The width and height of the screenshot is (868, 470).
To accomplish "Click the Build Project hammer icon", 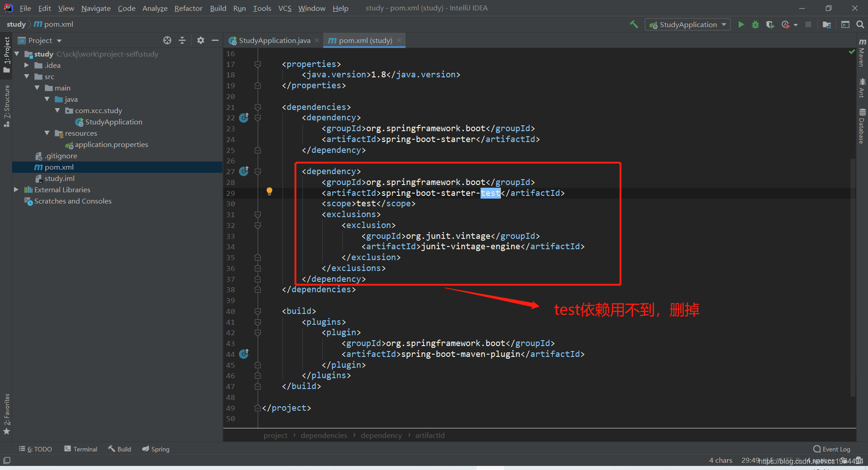I will coord(634,24).
